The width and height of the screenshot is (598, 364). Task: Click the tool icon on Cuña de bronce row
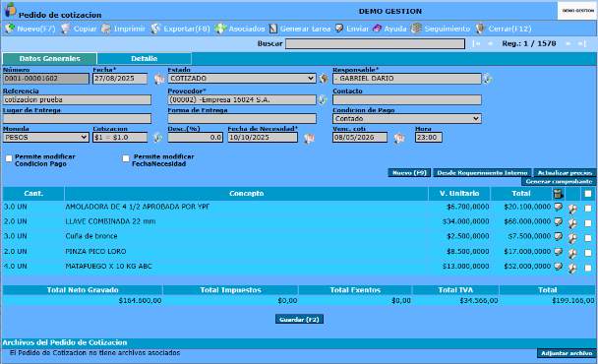click(x=572, y=238)
